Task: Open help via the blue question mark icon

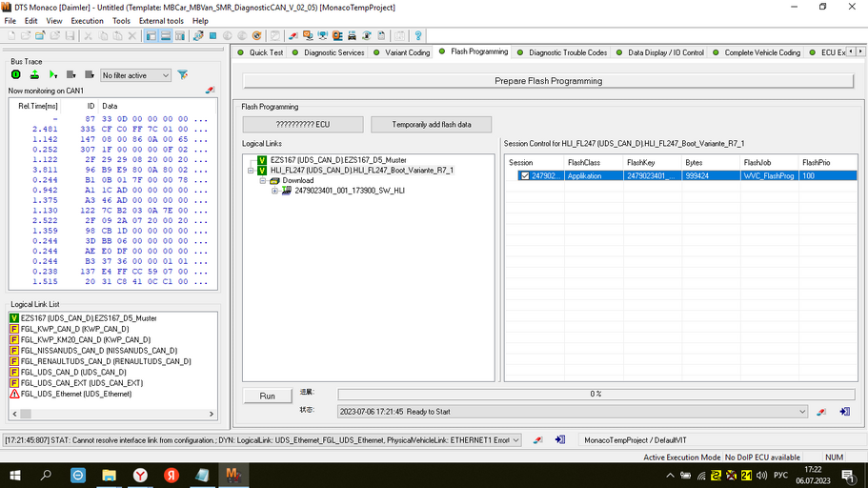Action: point(418,36)
